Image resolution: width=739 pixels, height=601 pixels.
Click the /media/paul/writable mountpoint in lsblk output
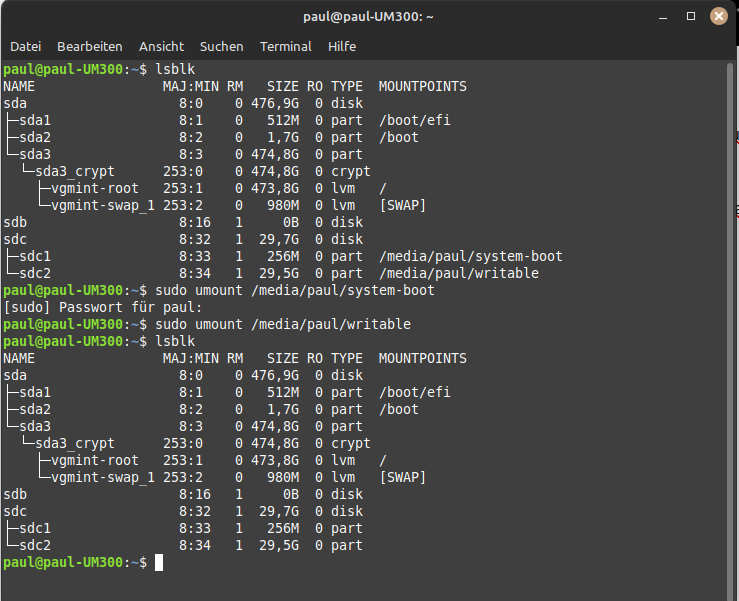pyautogui.click(x=458, y=273)
